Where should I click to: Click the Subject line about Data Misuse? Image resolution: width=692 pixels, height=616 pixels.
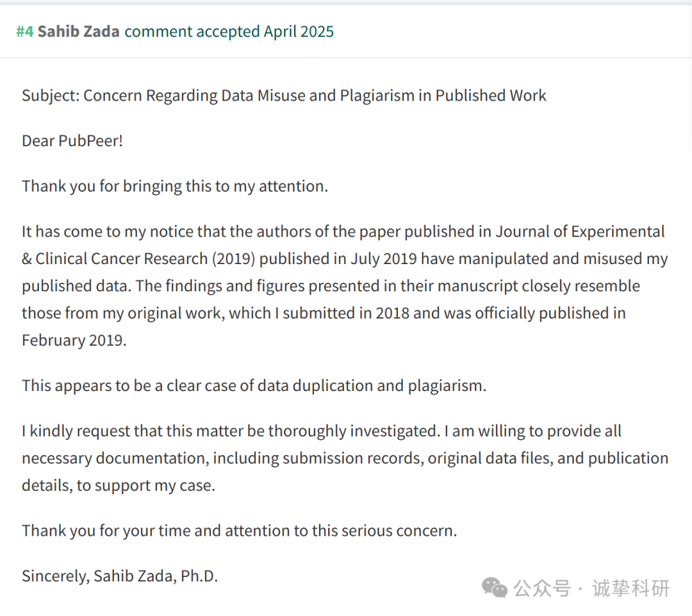[x=284, y=96]
